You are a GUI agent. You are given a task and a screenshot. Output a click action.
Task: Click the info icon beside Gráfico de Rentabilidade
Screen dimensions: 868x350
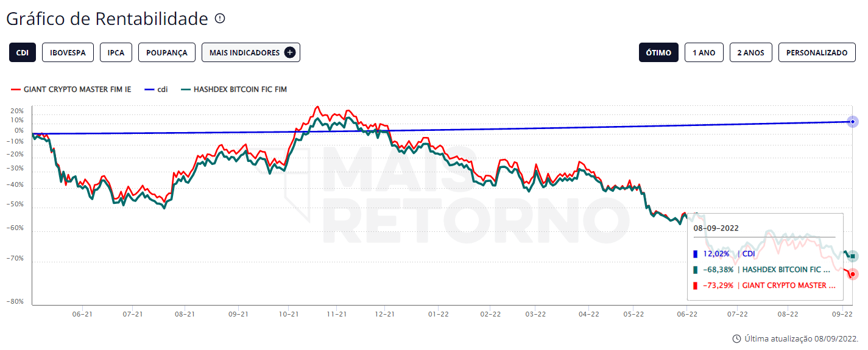point(220,19)
